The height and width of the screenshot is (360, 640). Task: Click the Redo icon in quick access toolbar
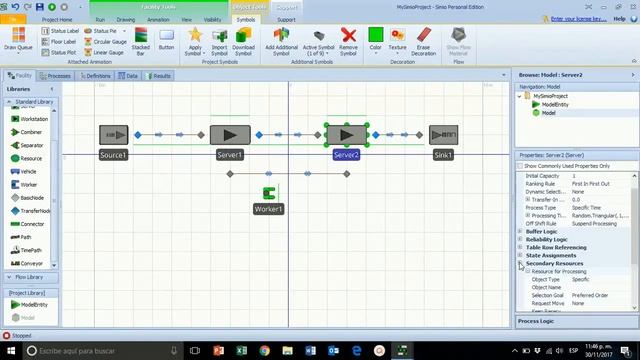pyautogui.click(x=27, y=7)
